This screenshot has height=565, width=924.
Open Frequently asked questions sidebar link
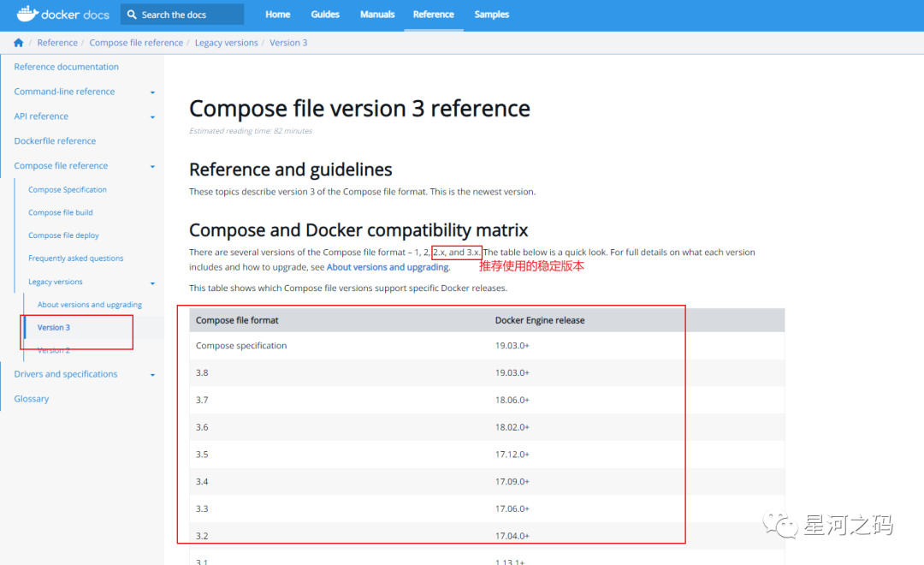tap(75, 259)
